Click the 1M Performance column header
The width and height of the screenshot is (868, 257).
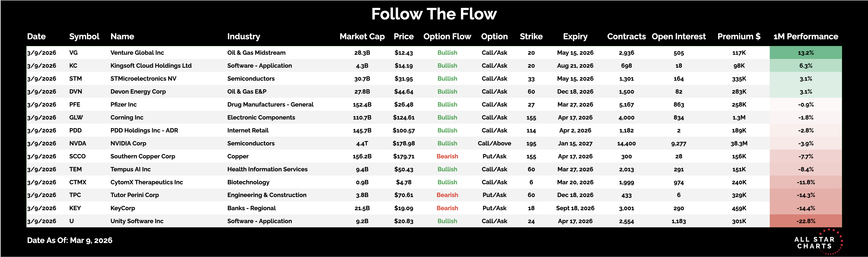tap(805, 36)
